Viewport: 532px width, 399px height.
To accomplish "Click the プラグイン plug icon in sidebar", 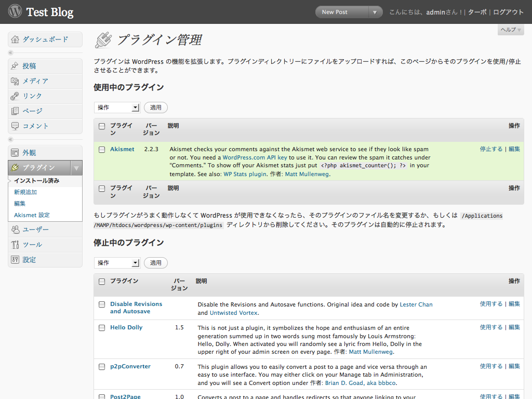I will pos(15,168).
